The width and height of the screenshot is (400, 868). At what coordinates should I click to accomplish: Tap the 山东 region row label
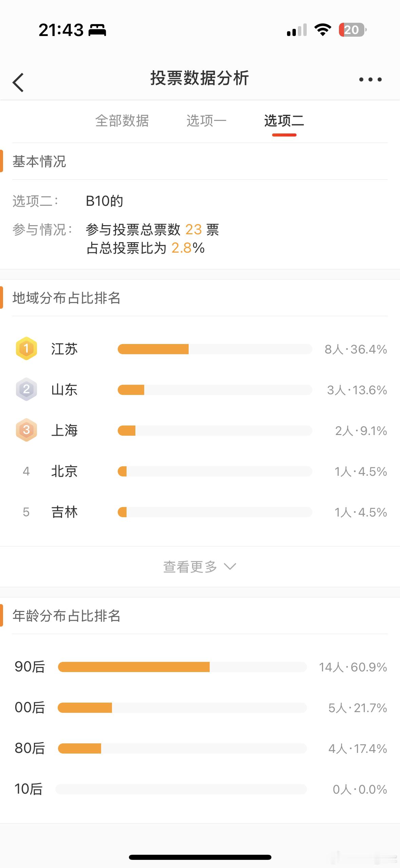64,390
